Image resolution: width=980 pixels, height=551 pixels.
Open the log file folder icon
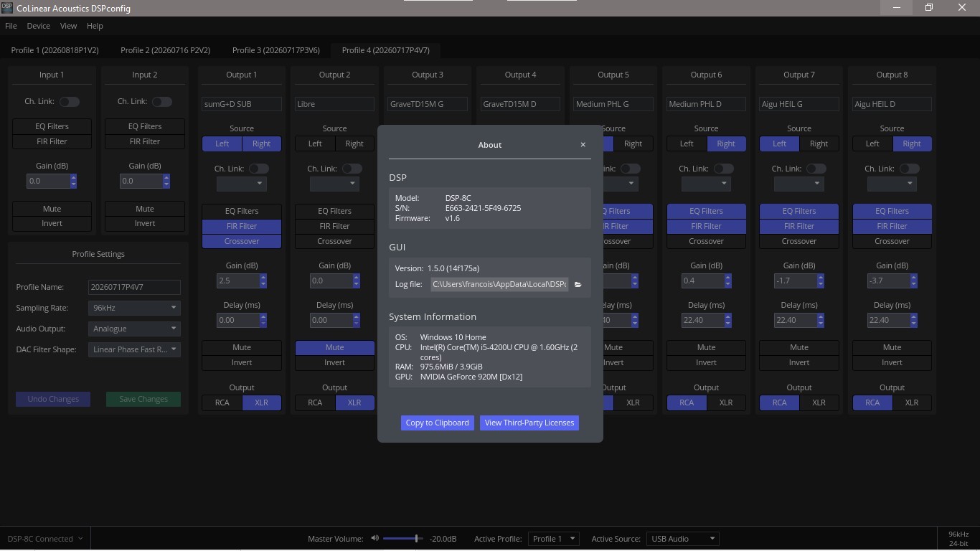coord(578,285)
